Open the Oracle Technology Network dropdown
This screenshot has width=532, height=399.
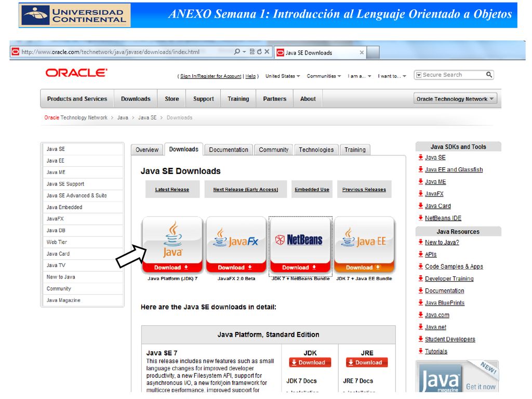click(x=455, y=99)
